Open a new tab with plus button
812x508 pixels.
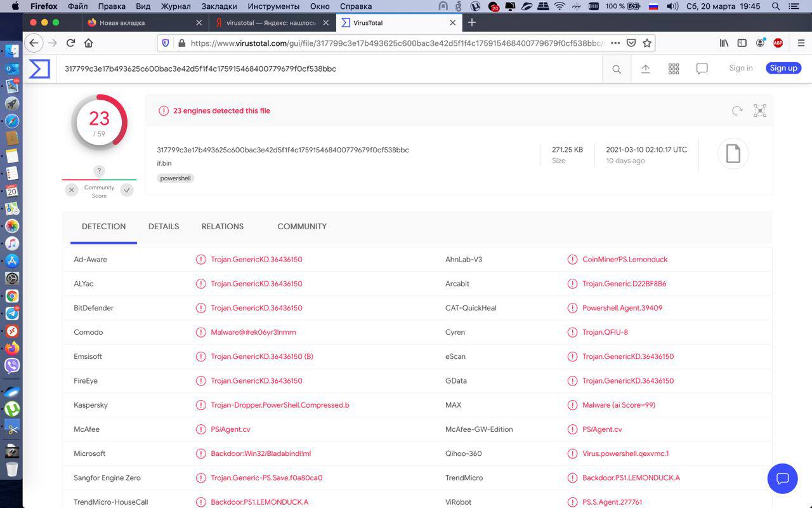[x=471, y=22]
